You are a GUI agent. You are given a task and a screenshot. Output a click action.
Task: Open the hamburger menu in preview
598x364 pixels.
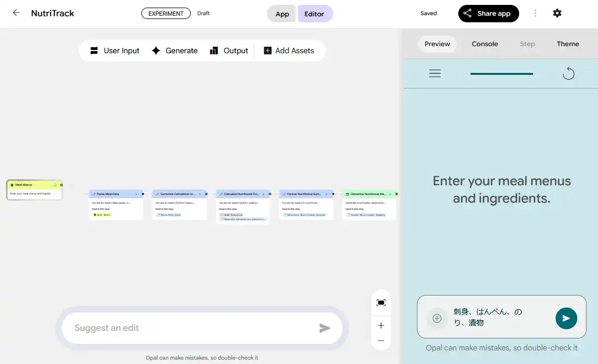435,73
